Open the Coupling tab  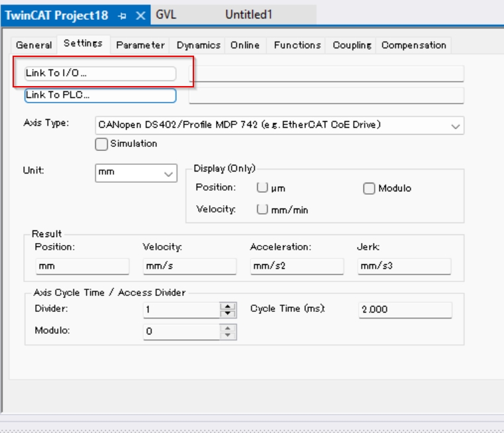click(352, 45)
